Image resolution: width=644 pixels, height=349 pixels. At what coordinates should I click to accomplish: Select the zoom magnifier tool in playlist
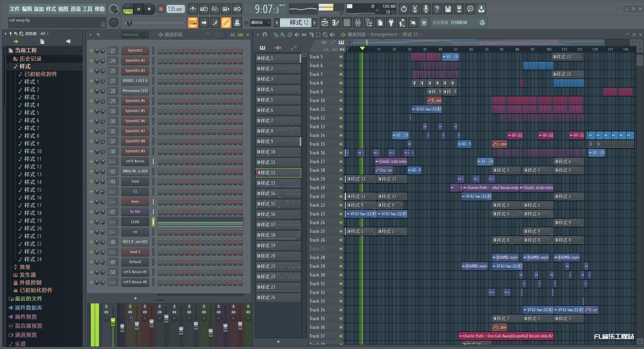point(325,35)
